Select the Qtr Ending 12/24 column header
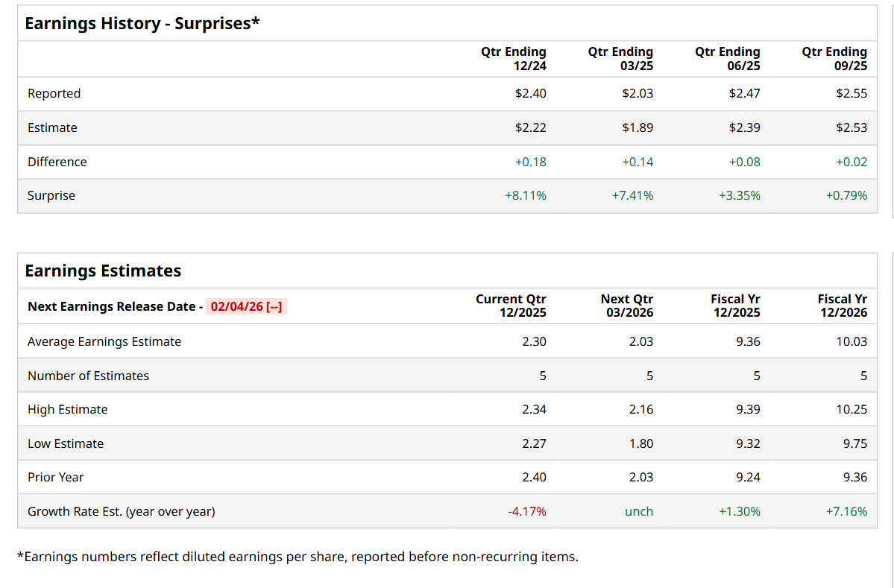Screen dimensions: 894x588 (514, 59)
